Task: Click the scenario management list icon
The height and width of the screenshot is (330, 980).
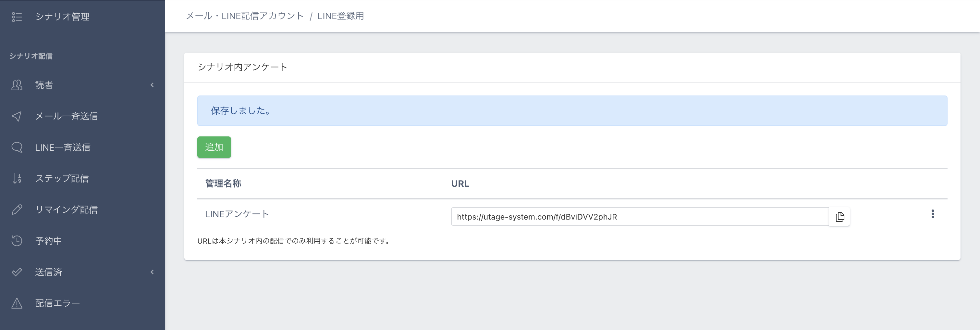Action: (17, 17)
